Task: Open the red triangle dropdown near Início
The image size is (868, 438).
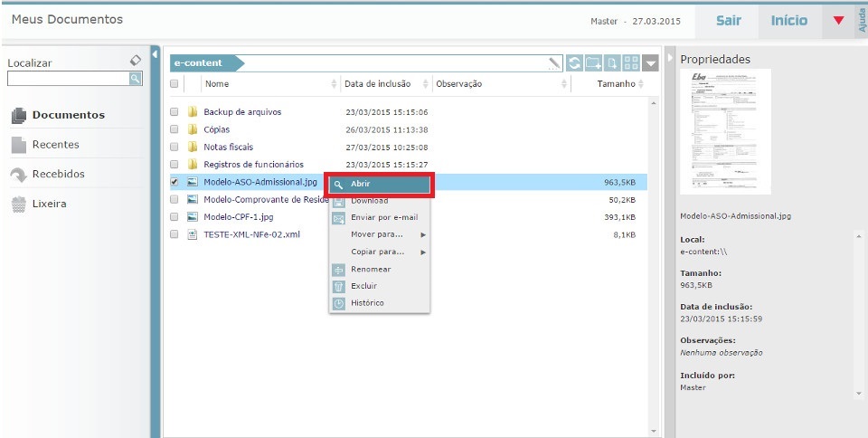Action: pos(838,21)
